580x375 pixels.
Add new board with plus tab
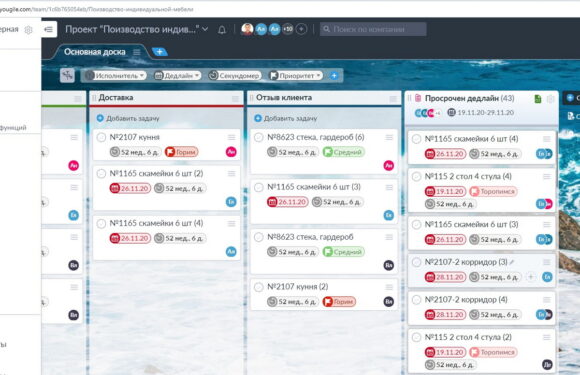pyautogui.click(x=159, y=52)
